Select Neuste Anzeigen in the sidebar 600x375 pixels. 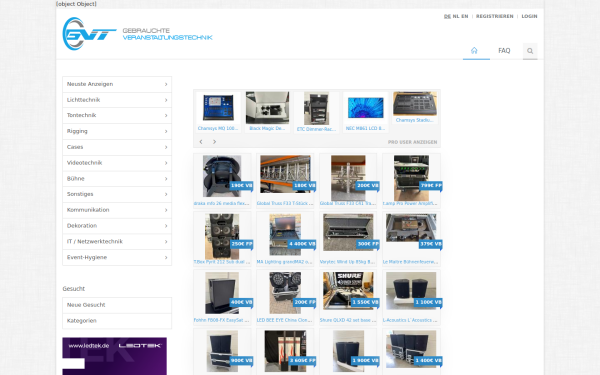coord(117,84)
